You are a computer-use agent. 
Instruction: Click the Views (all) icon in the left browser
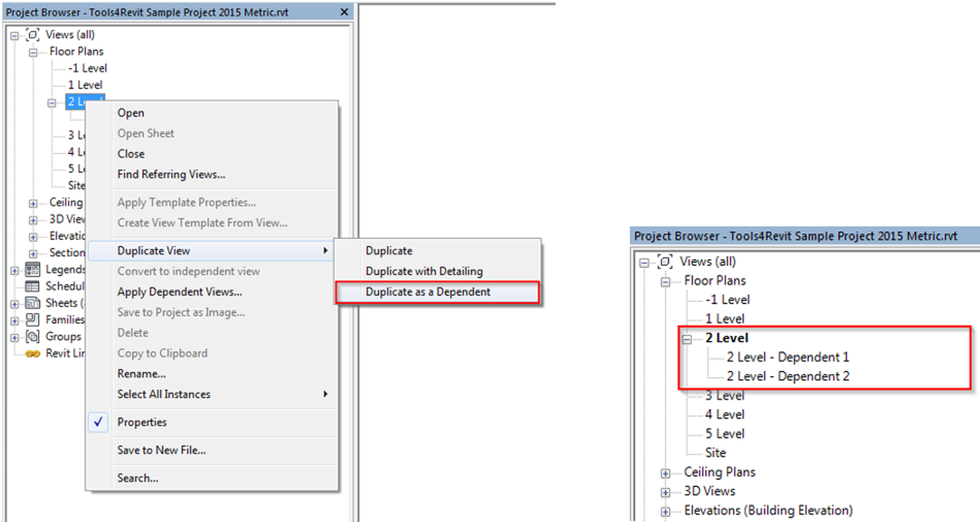tap(32, 34)
